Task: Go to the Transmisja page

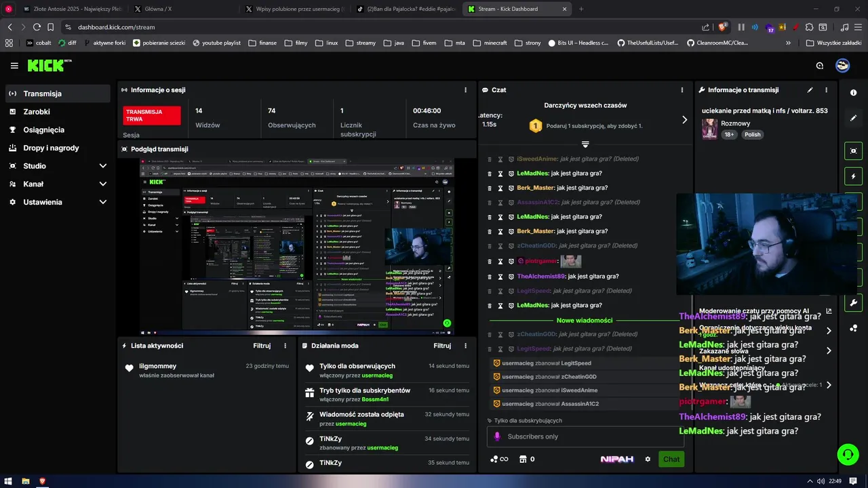Action: 58,94
